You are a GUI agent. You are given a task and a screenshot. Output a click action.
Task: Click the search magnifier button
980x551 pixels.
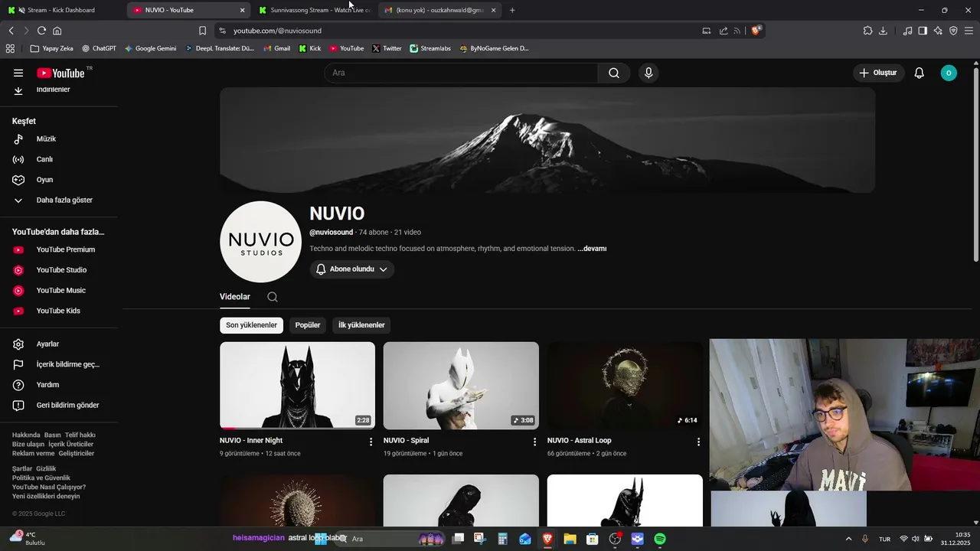[x=614, y=73]
